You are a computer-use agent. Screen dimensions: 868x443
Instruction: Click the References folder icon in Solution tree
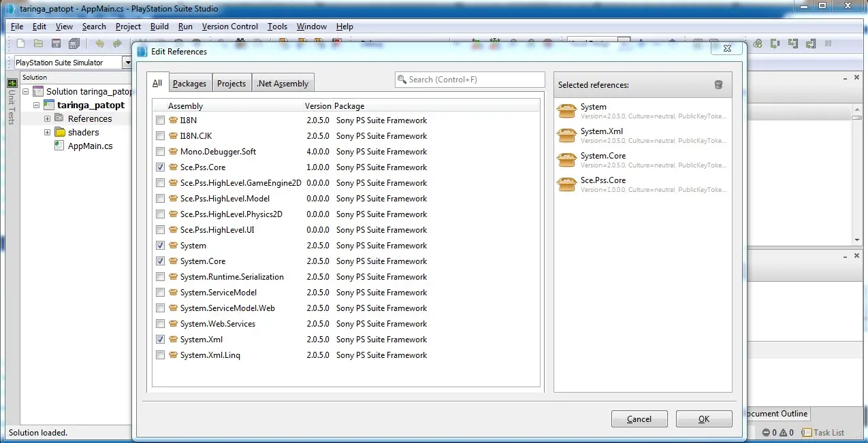click(59, 118)
